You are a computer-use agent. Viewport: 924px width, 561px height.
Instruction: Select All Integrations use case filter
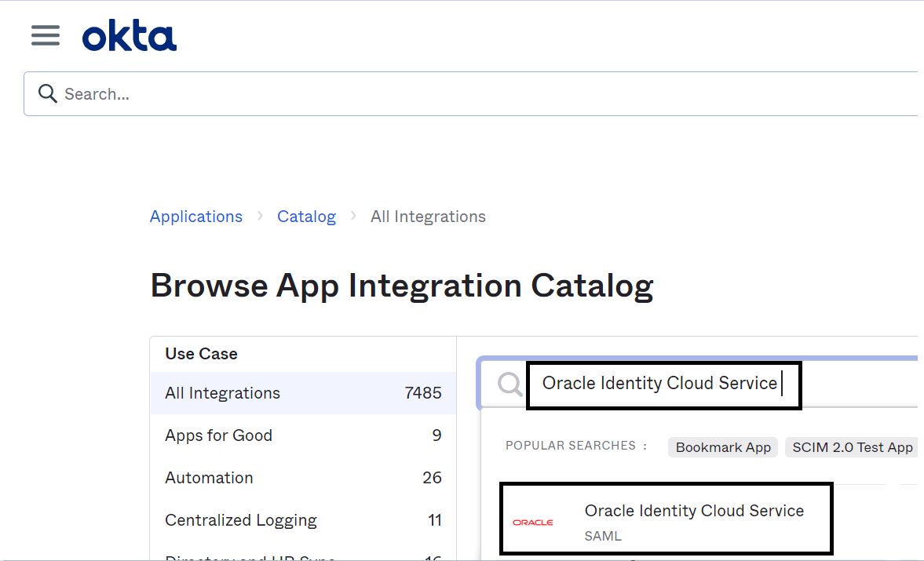click(303, 393)
